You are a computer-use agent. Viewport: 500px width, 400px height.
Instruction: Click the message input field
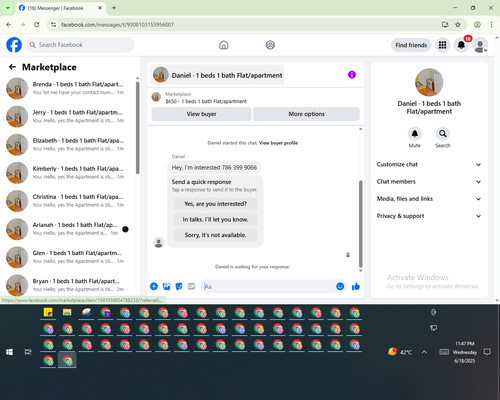pos(269,286)
